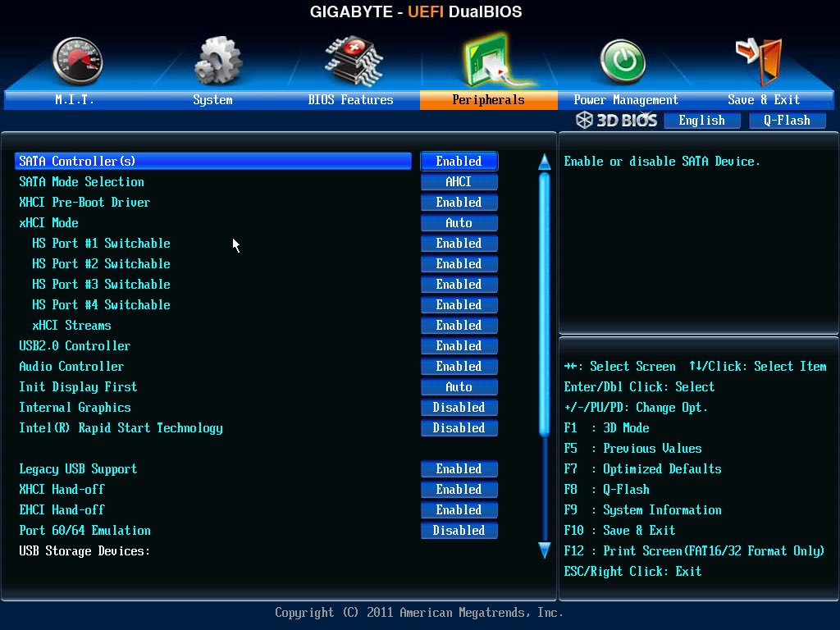The image size is (840, 630).
Task: Toggle xHCI Streams Enabled value
Action: (459, 325)
